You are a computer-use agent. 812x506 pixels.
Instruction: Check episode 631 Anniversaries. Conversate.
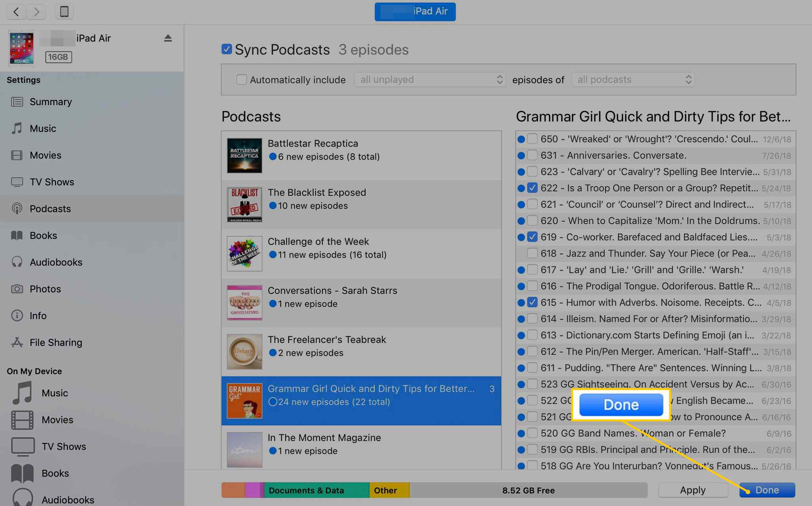coord(532,155)
